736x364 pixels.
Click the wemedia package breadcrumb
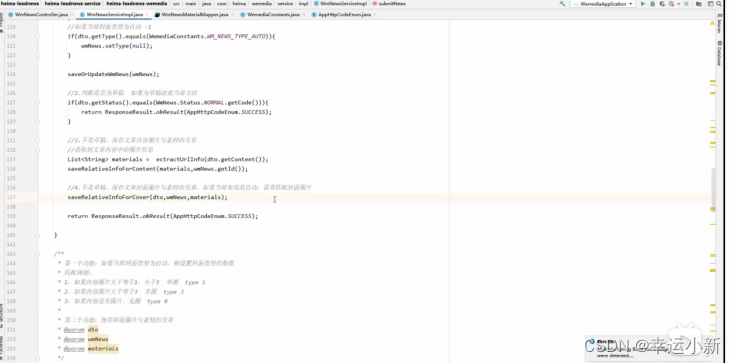261,4
